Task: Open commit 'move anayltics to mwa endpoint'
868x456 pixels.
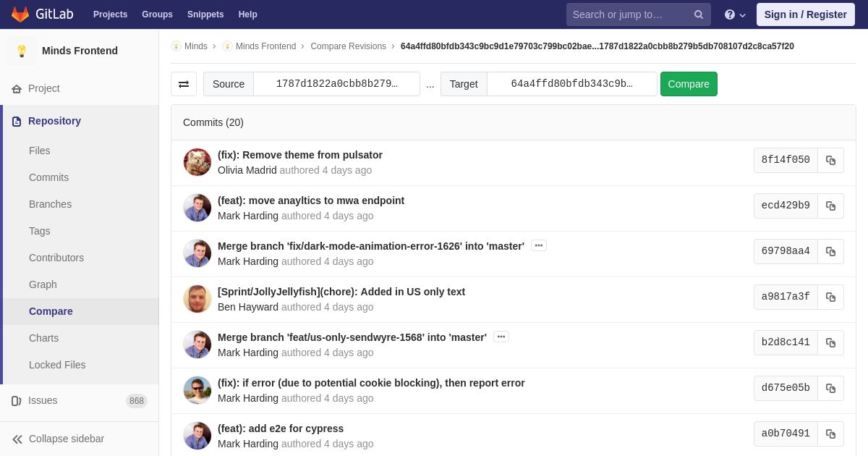Action: (311, 200)
